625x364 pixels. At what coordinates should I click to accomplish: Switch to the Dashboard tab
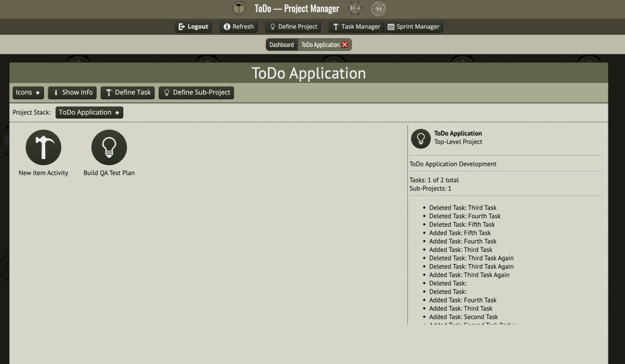click(x=281, y=45)
